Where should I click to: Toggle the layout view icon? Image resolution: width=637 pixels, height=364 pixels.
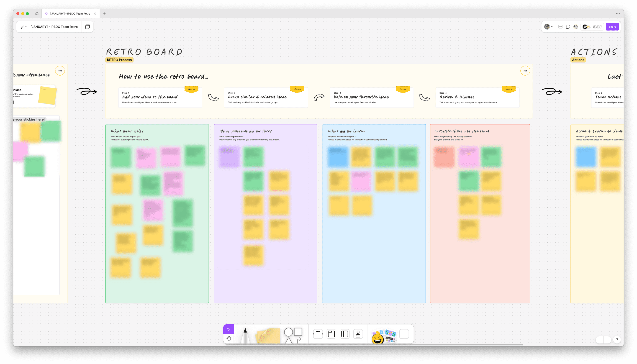pyautogui.click(x=560, y=27)
